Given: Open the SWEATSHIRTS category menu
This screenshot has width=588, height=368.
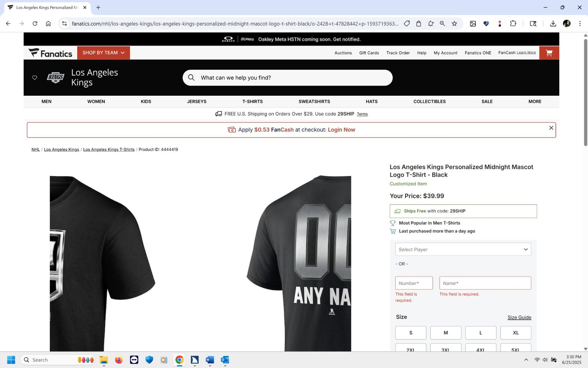Looking at the screenshot, I should pos(314,102).
